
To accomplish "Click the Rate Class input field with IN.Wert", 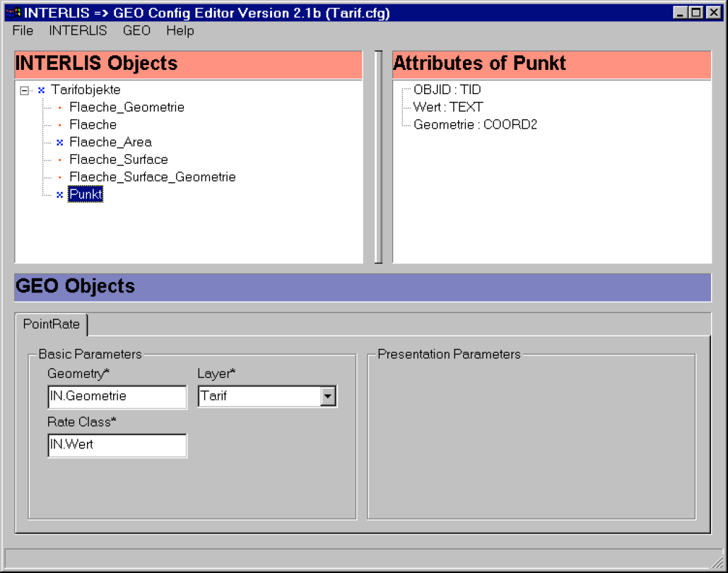I will 117,445.
